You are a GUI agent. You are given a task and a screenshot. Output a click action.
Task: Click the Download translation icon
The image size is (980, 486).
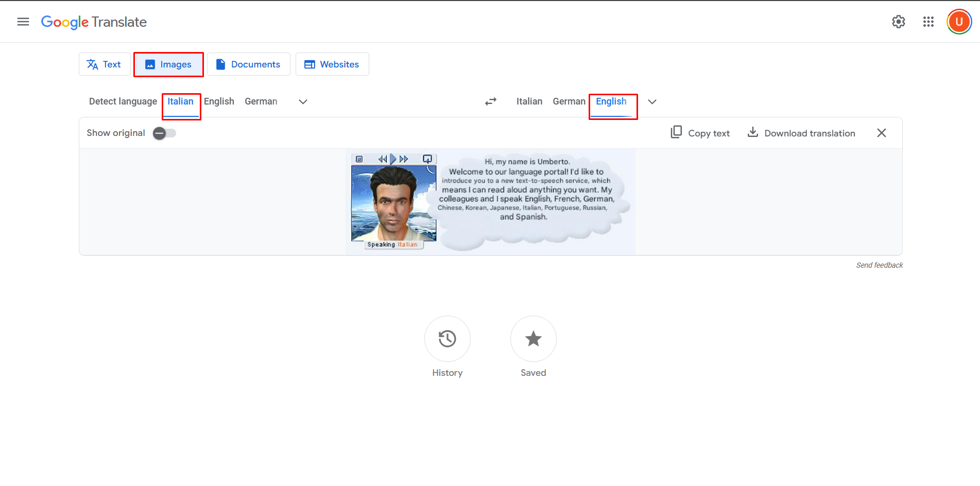coord(753,132)
